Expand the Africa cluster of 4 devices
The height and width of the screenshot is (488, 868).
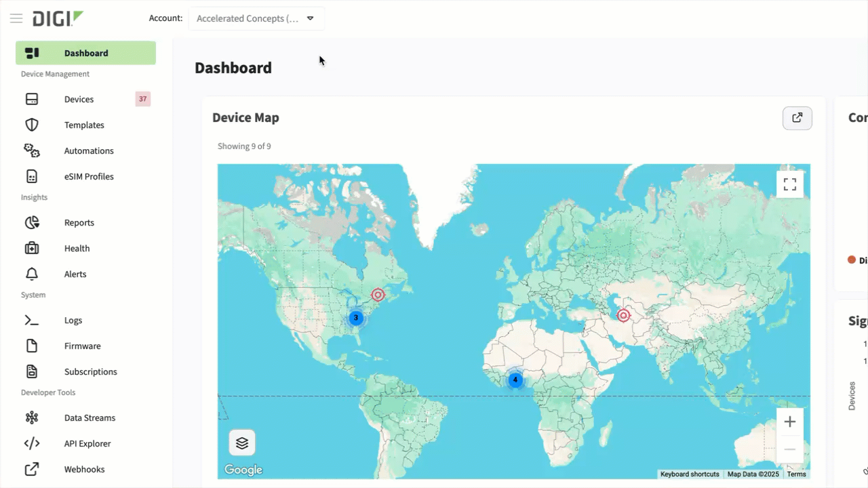coord(515,380)
